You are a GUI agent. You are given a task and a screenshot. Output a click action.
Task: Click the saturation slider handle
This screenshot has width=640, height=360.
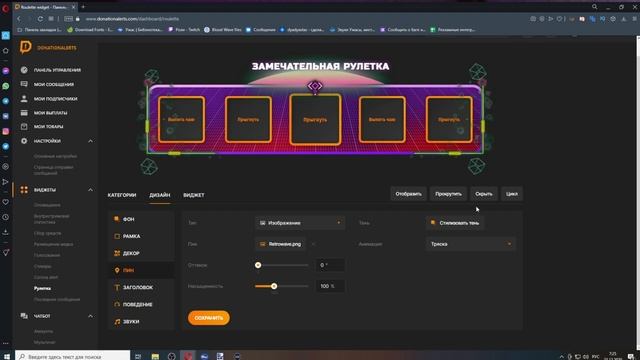(x=274, y=286)
